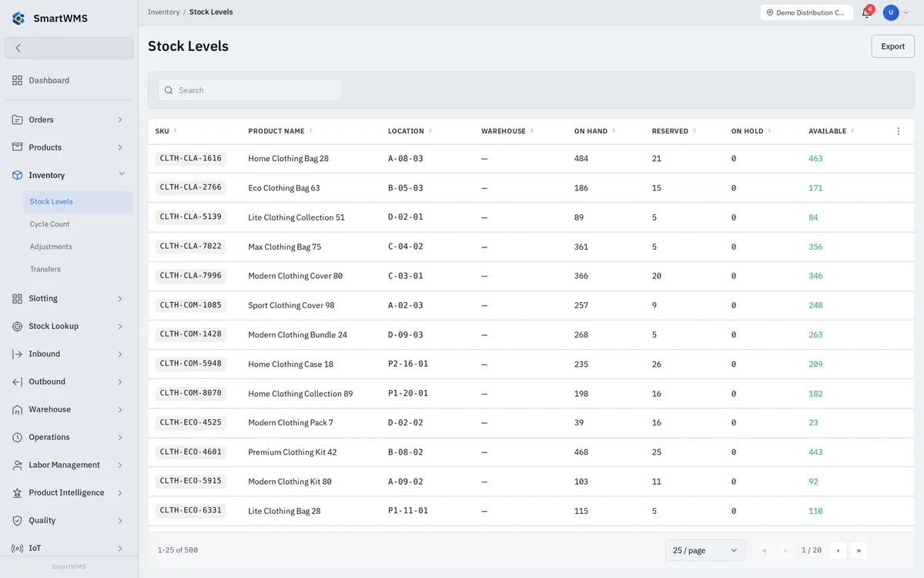Open Adjustments submenu item
Viewport: 924px width, 578px height.
78,247
